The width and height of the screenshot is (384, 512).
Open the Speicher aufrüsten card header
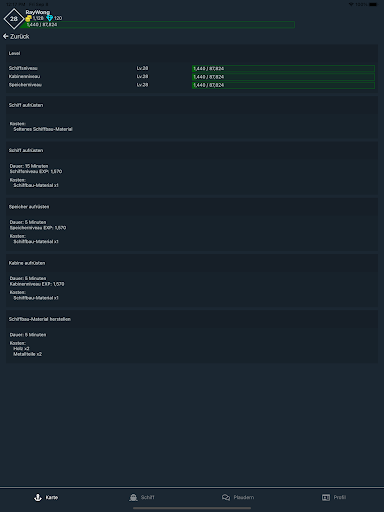tap(192, 207)
